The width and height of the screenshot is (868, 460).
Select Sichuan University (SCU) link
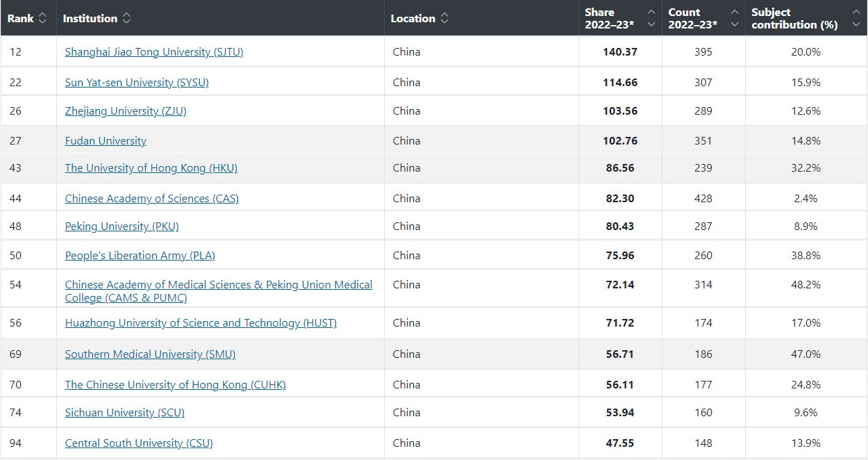(124, 413)
